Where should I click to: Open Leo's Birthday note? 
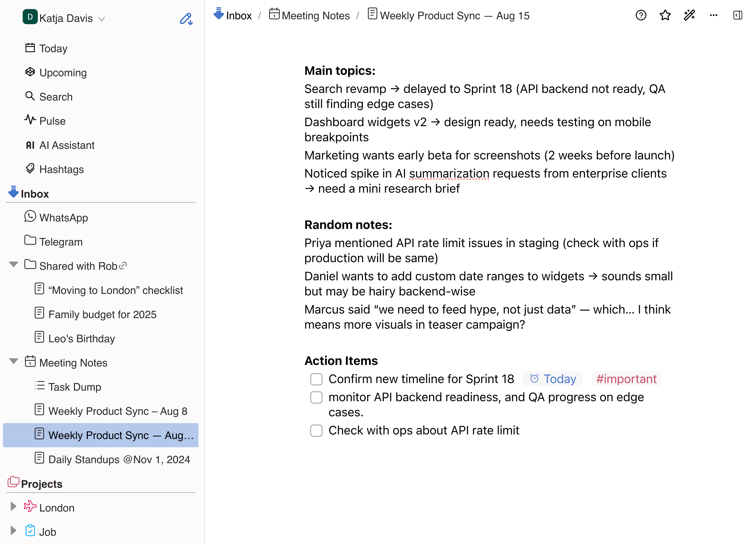(x=82, y=339)
